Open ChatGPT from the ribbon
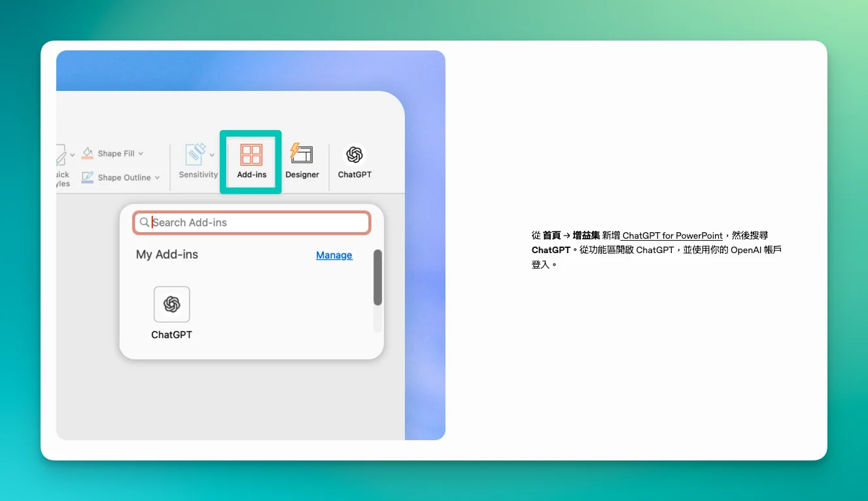The height and width of the screenshot is (501, 868). (355, 162)
